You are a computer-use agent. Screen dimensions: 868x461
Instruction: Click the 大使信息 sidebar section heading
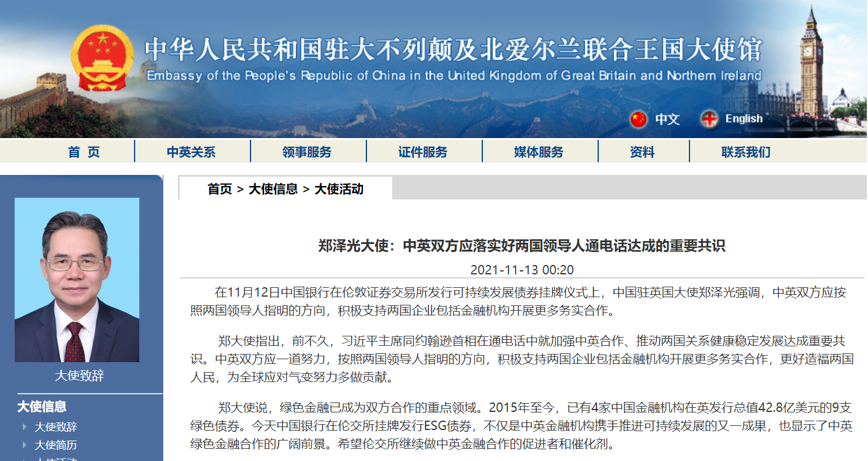point(42,407)
